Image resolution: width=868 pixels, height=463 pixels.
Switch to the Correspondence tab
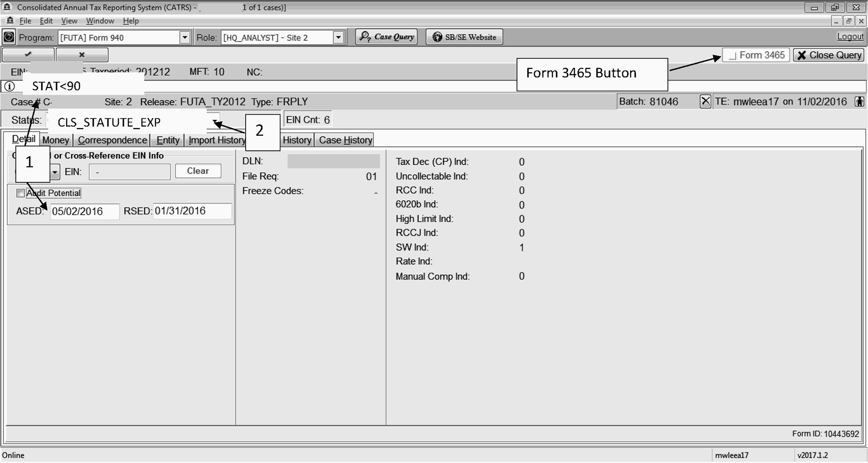pos(112,140)
